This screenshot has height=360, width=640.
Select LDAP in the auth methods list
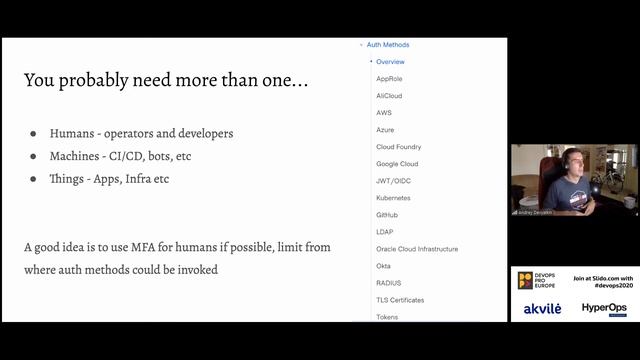pyautogui.click(x=384, y=232)
